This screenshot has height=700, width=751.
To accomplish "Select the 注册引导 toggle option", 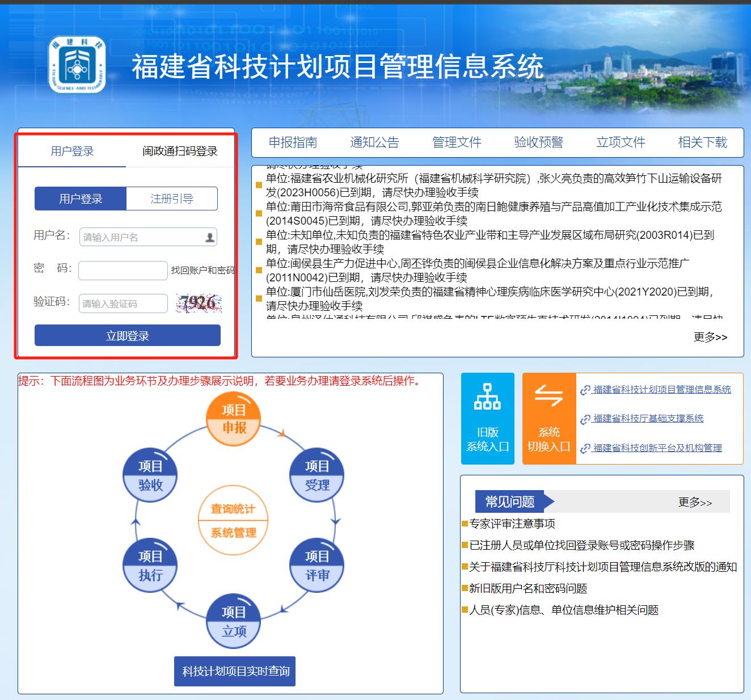I will pyautogui.click(x=172, y=199).
